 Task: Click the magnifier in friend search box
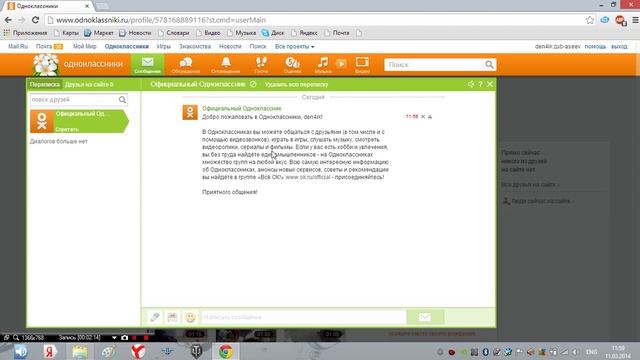tap(122, 100)
